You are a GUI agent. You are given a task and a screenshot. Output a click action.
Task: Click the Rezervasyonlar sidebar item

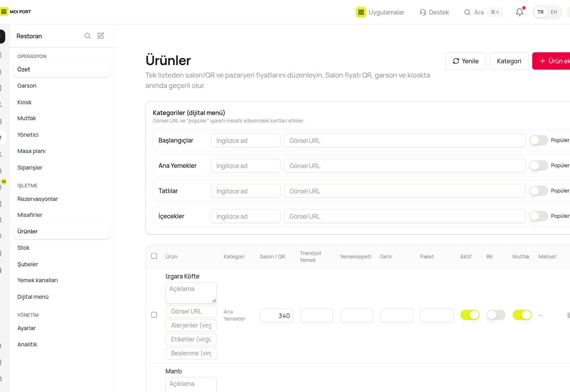point(62,199)
